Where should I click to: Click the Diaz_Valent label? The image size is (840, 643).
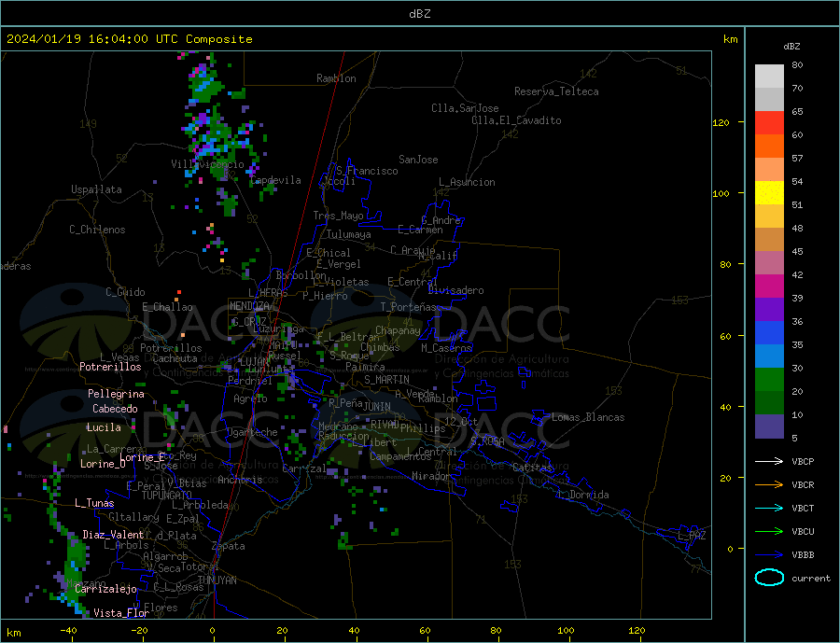click(x=113, y=534)
